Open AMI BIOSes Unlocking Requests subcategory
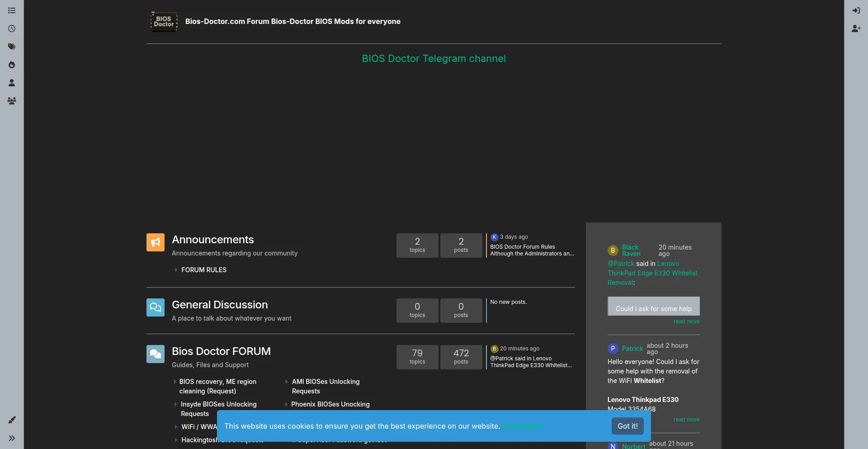The image size is (868, 449). 325,386
